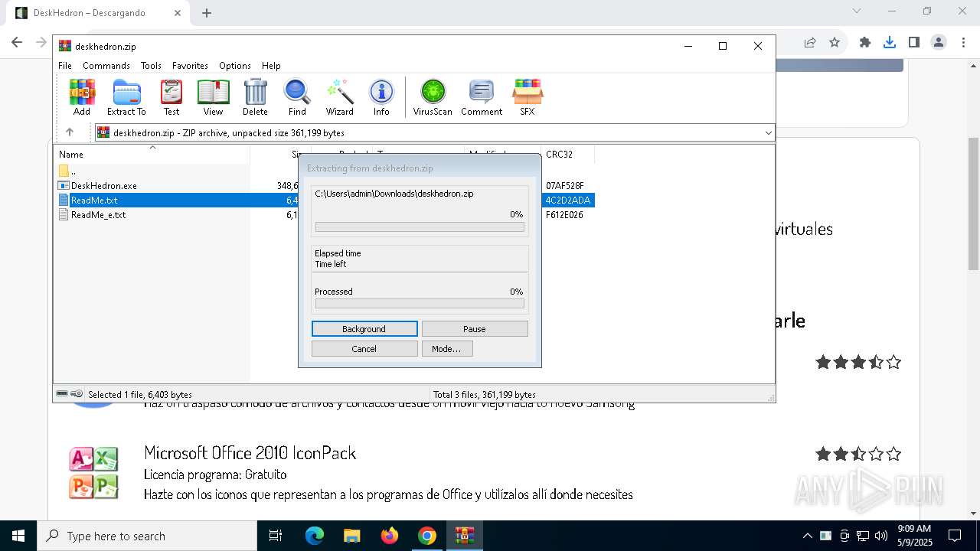The width and height of the screenshot is (980, 551).
Task: Sort by the CRC32 column header
Action: (567, 155)
